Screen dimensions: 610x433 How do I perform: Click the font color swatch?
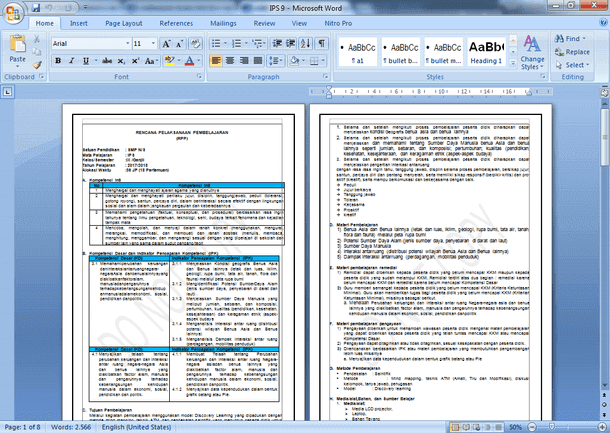click(x=189, y=61)
